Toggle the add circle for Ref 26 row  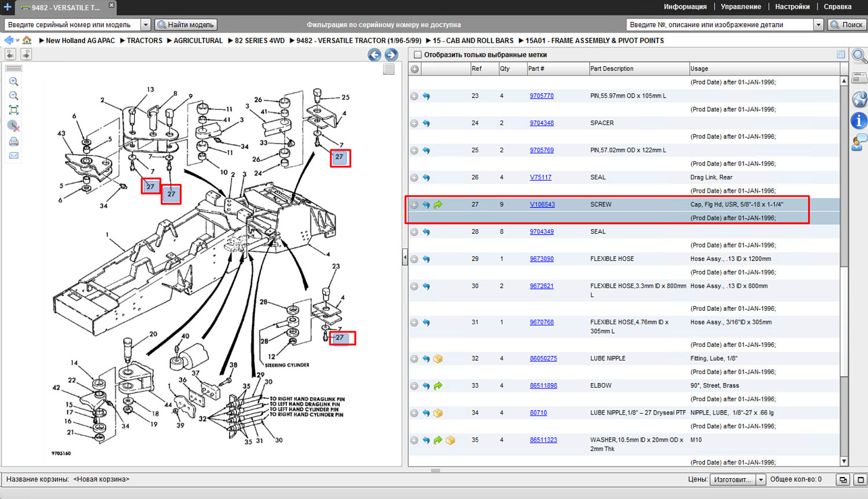tap(414, 178)
